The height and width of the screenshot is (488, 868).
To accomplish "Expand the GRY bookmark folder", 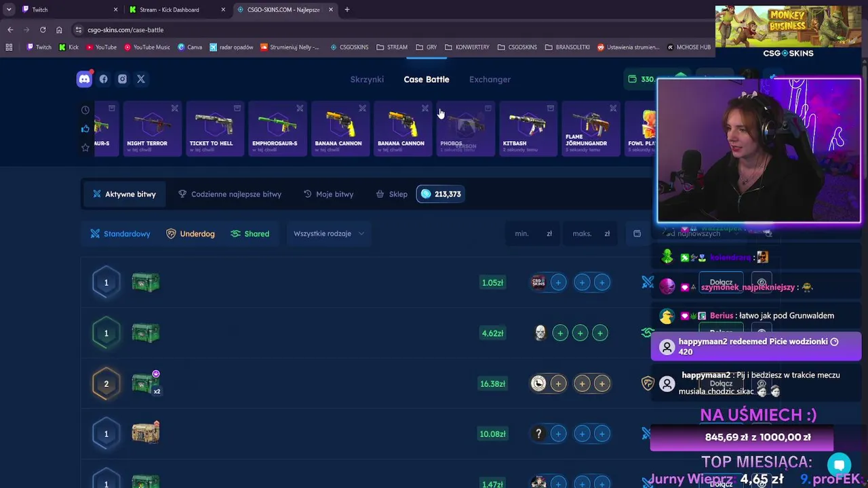I will coord(426,47).
